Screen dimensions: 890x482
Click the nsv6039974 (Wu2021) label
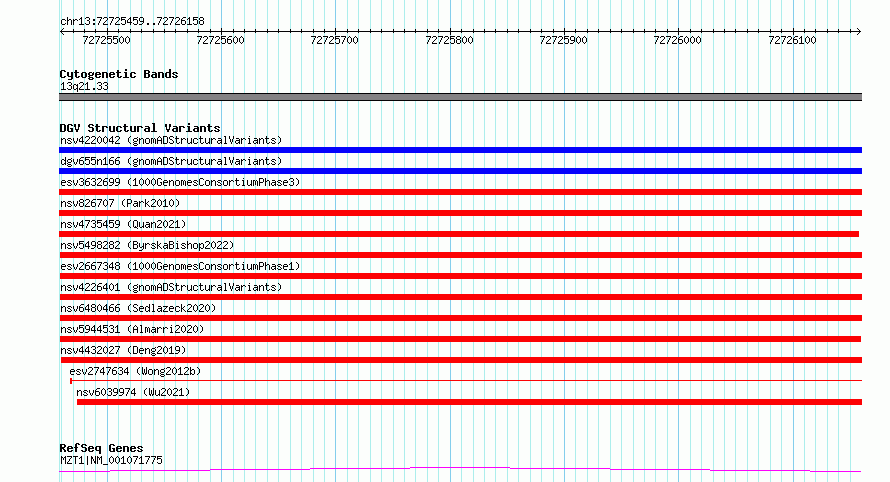point(133,392)
